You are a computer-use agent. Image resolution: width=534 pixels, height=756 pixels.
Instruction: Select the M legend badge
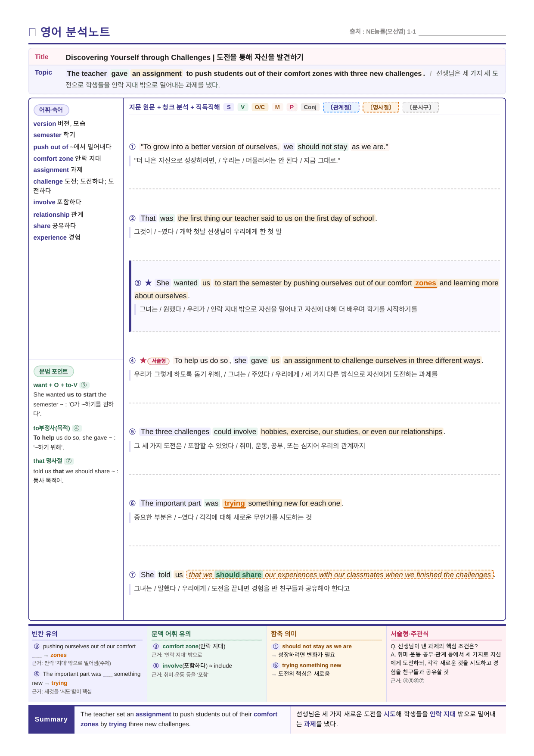tap(277, 107)
